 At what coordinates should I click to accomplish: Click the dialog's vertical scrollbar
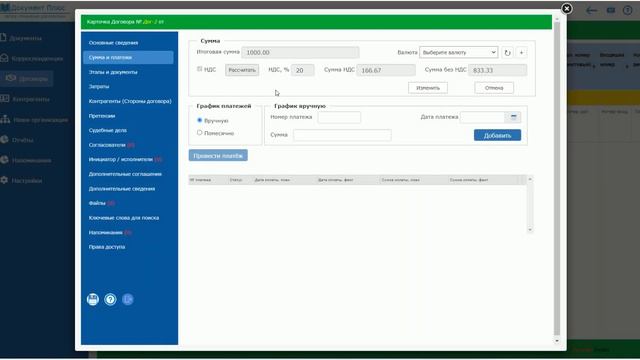point(557,178)
